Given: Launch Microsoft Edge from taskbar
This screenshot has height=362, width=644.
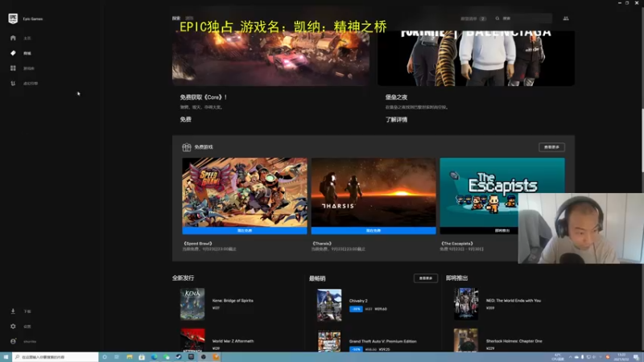Looking at the screenshot, I should [154, 357].
